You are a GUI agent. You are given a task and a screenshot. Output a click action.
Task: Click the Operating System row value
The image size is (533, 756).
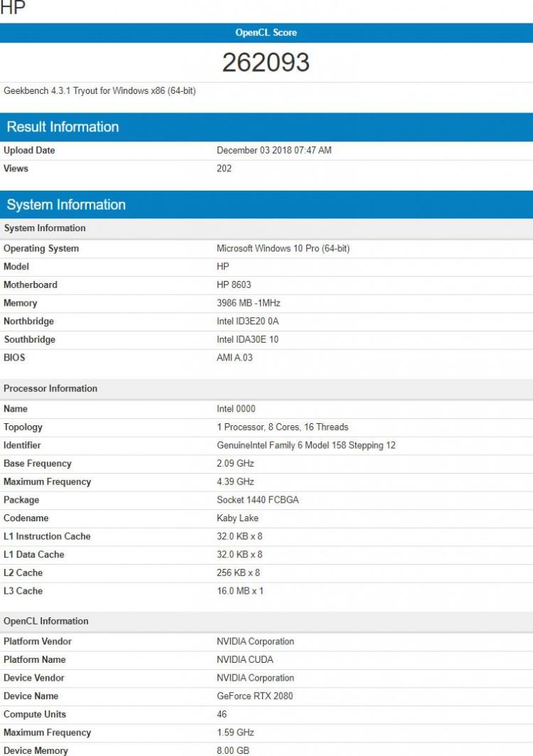(283, 248)
